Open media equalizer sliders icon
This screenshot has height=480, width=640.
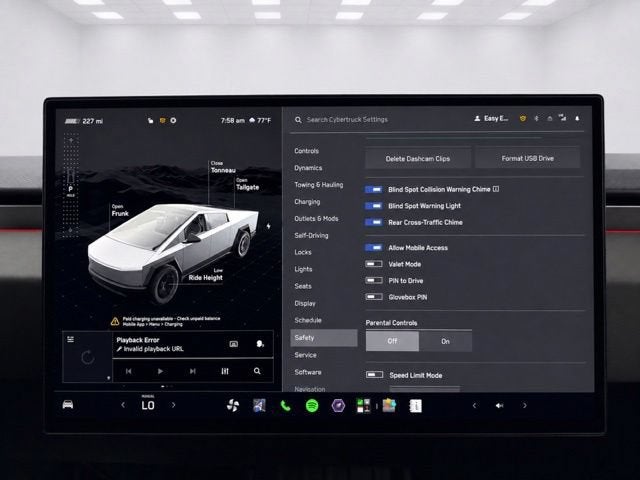pyautogui.click(x=225, y=371)
